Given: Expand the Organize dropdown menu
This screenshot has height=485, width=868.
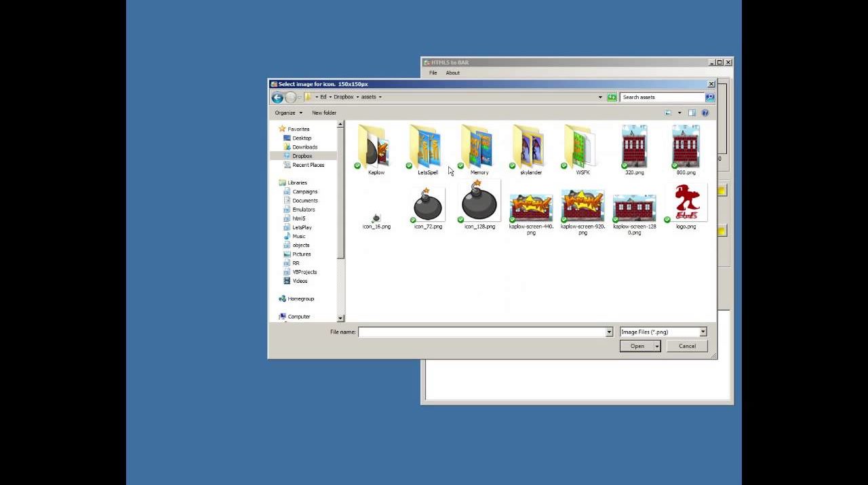Looking at the screenshot, I should 288,113.
